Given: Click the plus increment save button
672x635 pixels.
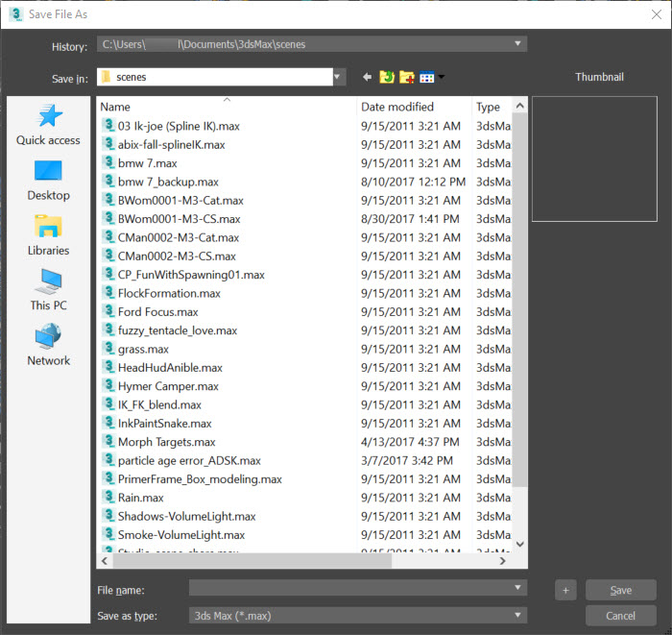Looking at the screenshot, I should point(565,591).
